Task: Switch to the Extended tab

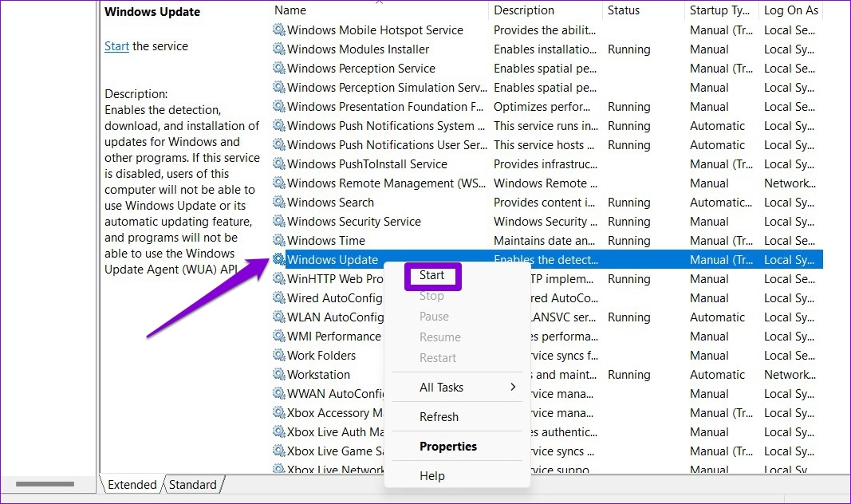Action: [x=132, y=485]
